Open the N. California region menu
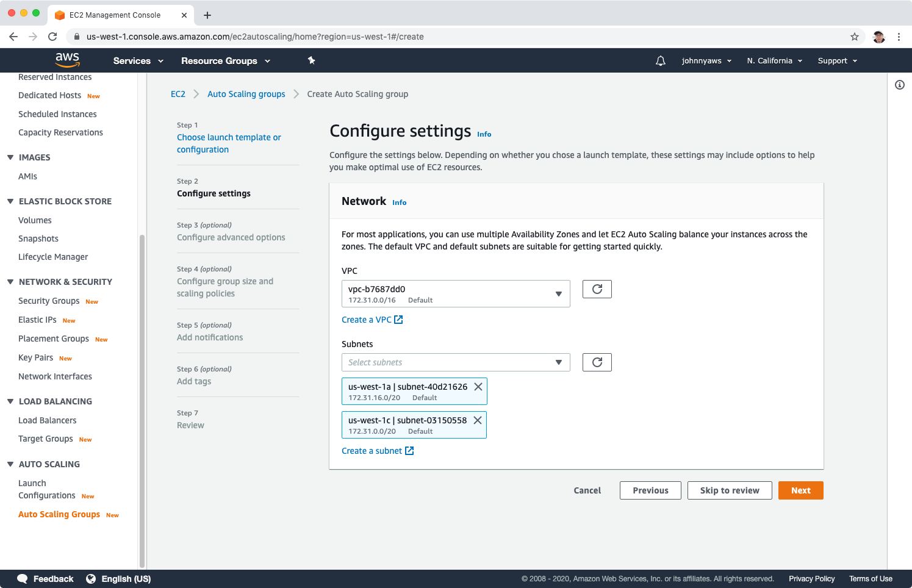The height and width of the screenshot is (588, 912). tap(775, 61)
